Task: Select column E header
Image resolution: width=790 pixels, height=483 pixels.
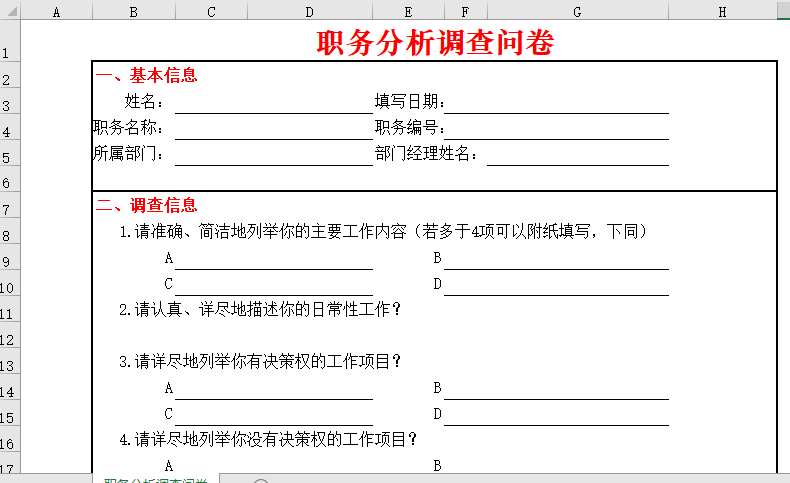Action: [x=408, y=11]
